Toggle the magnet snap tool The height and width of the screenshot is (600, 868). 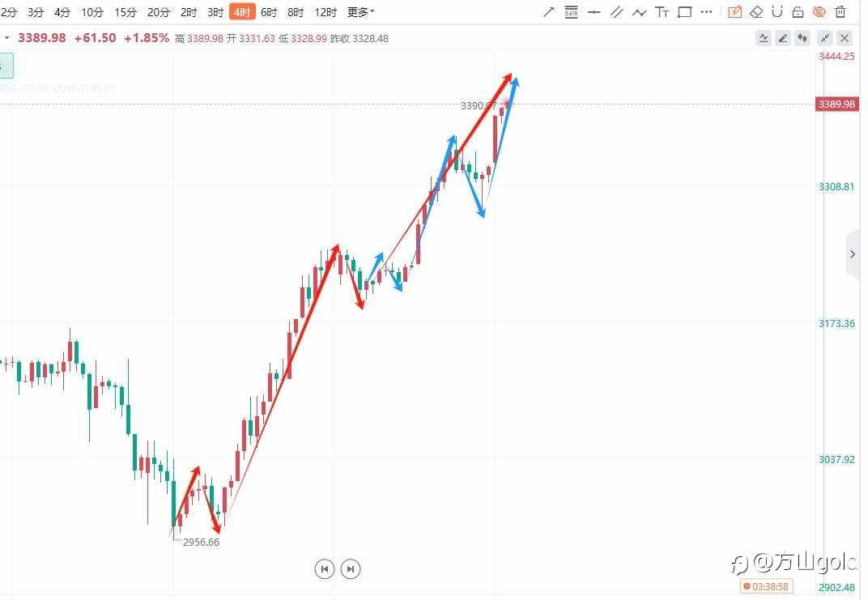click(777, 11)
